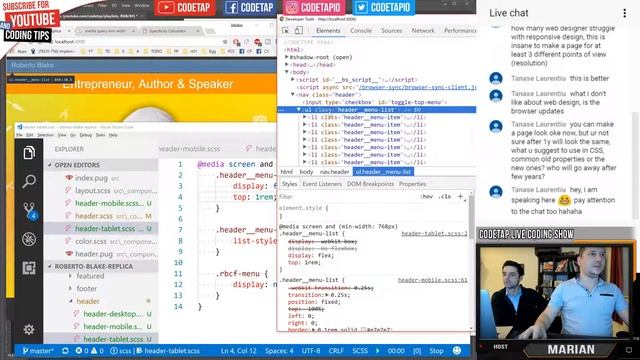Select body in DevTools breadcrumb
This screenshot has width=640, height=360.
tap(306, 172)
